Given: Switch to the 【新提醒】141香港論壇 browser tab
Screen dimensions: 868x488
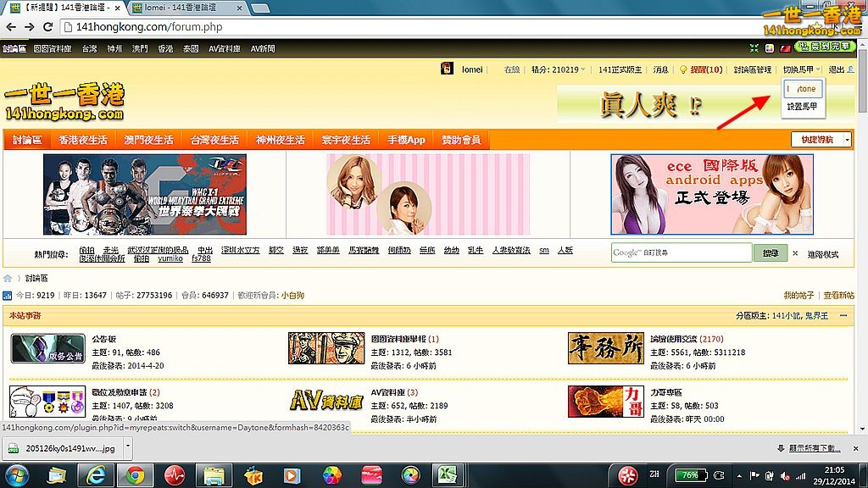Looking at the screenshot, I should point(65,8).
